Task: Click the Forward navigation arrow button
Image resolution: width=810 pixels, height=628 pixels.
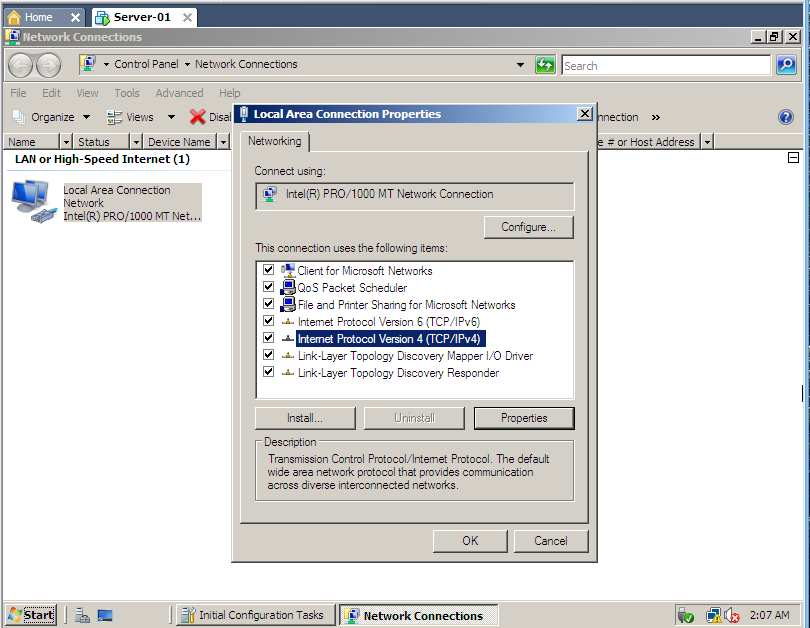Action: [49, 66]
